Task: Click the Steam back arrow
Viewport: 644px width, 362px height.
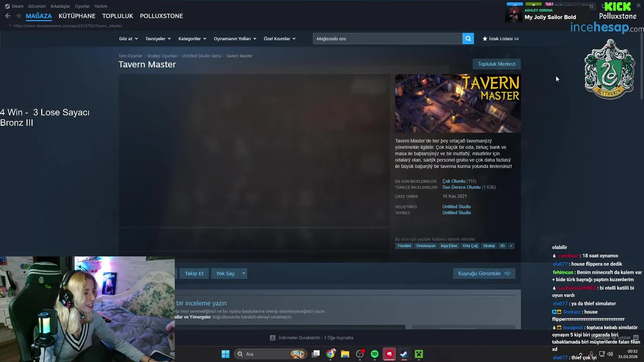Action: (8, 16)
